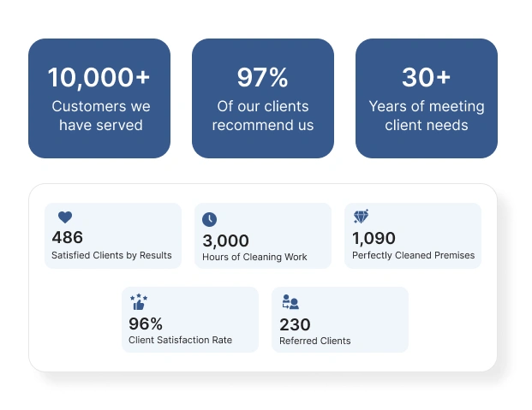Select the 10,000+ customers served card
This screenshot has width=532, height=410.
click(99, 98)
